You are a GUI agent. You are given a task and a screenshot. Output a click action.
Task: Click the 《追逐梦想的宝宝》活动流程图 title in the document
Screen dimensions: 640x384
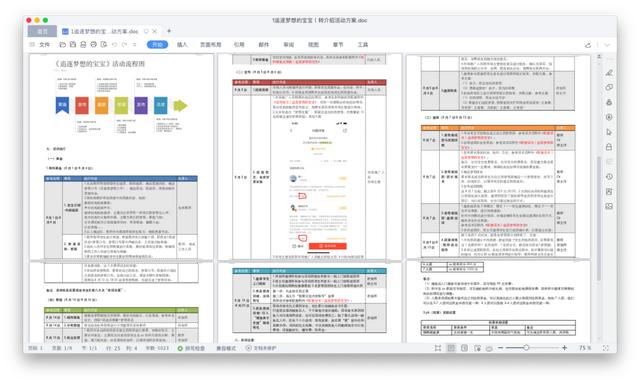click(100, 64)
